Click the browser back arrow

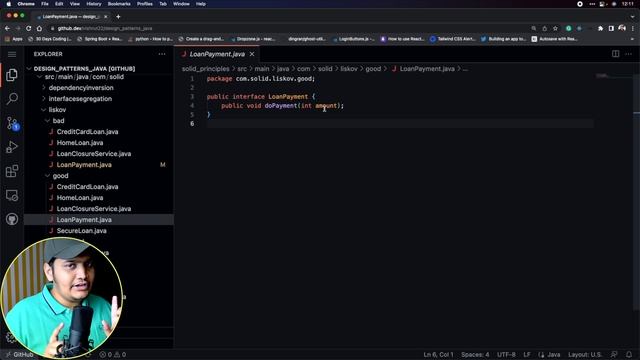[7, 28]
